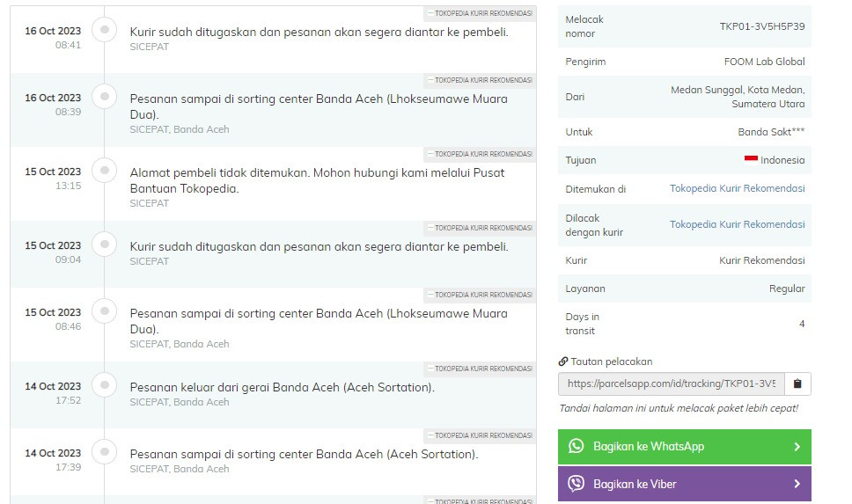Click the WhatsApp logo icon

click(x=576, y=447)
